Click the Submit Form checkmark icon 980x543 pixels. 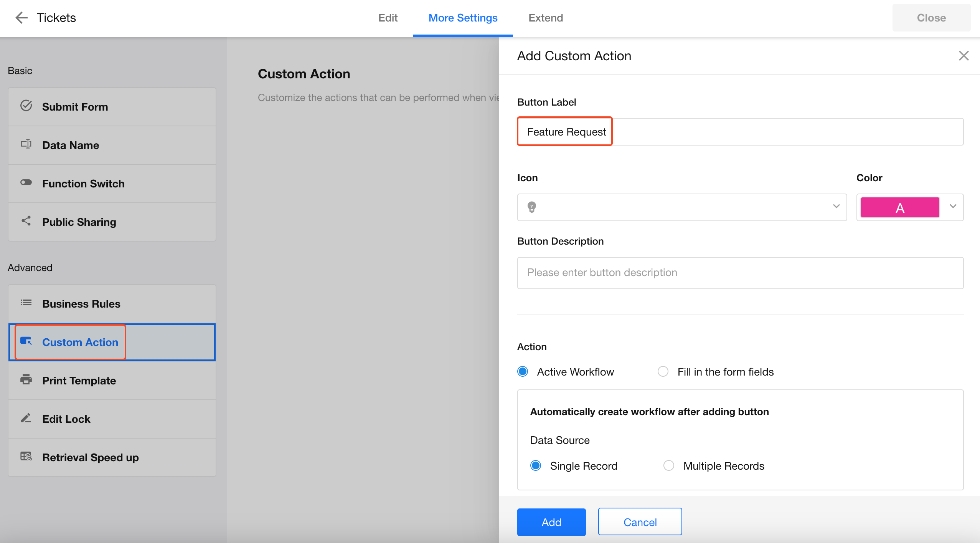tap(26, 106)
